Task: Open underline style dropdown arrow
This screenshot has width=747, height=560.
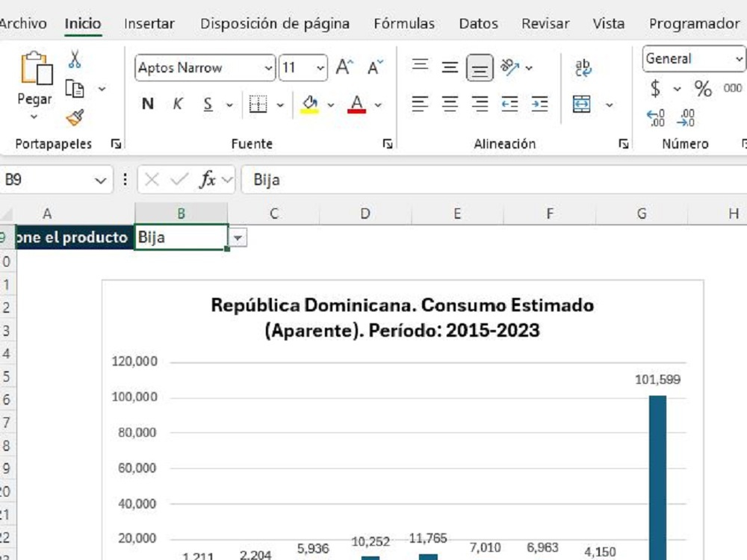Action: tap(229, 105)
